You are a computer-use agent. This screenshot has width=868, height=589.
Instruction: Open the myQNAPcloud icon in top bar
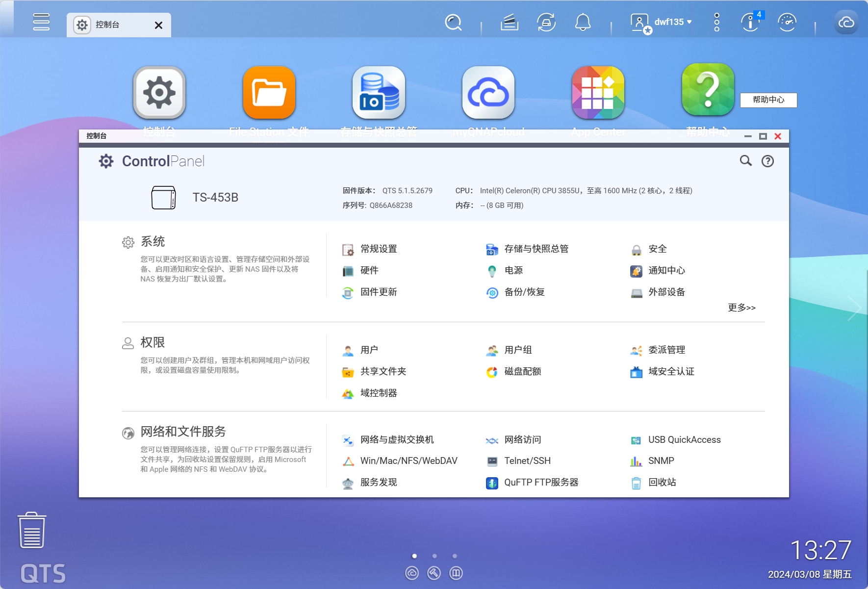[846, 23]
